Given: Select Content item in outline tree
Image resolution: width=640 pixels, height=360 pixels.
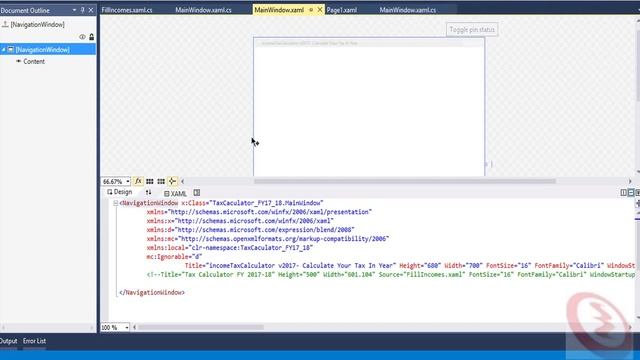Looking at the screenshot, I should tap(34, 62).
